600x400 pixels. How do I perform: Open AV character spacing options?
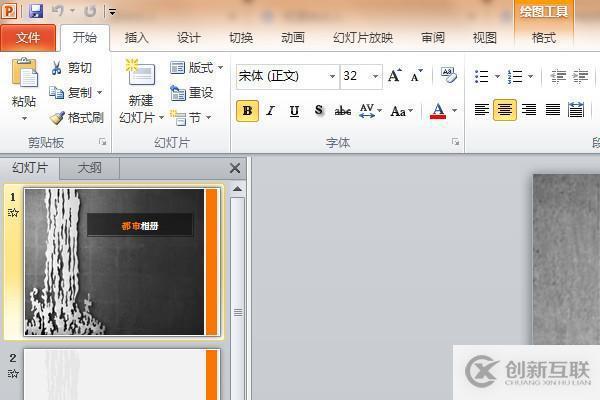(x=370, y=111)
